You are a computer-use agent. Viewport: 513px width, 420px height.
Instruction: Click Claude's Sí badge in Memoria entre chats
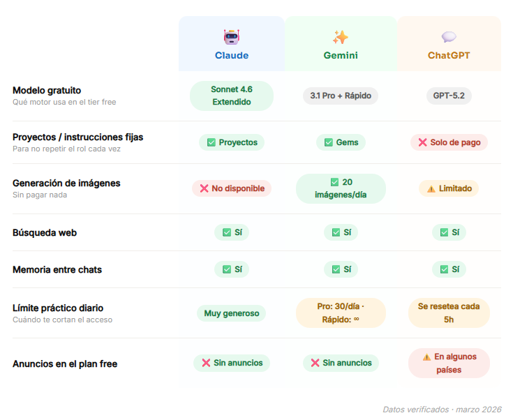[x=232, y=269]
